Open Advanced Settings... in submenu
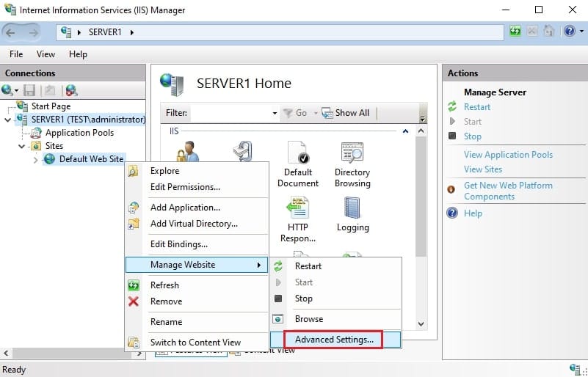The height and width of the screenshot is (377, 588). click(x=335, y=340)
